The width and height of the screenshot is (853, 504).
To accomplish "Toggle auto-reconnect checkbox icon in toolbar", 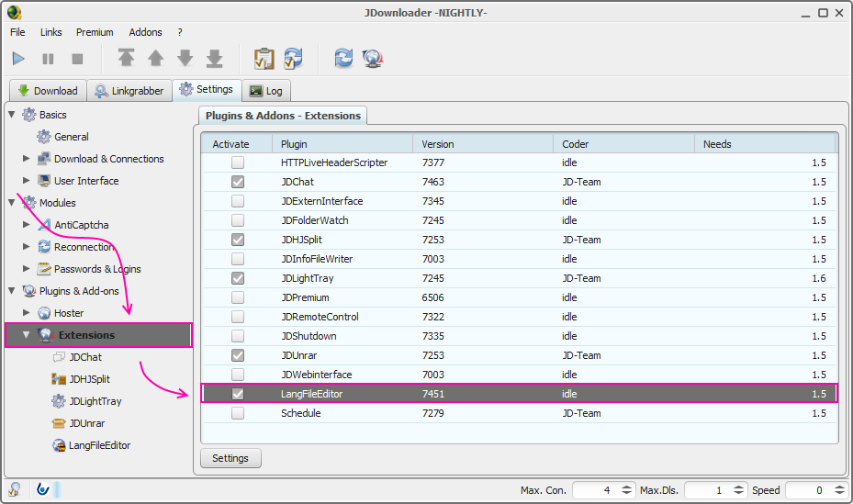I will coord(293,59).
